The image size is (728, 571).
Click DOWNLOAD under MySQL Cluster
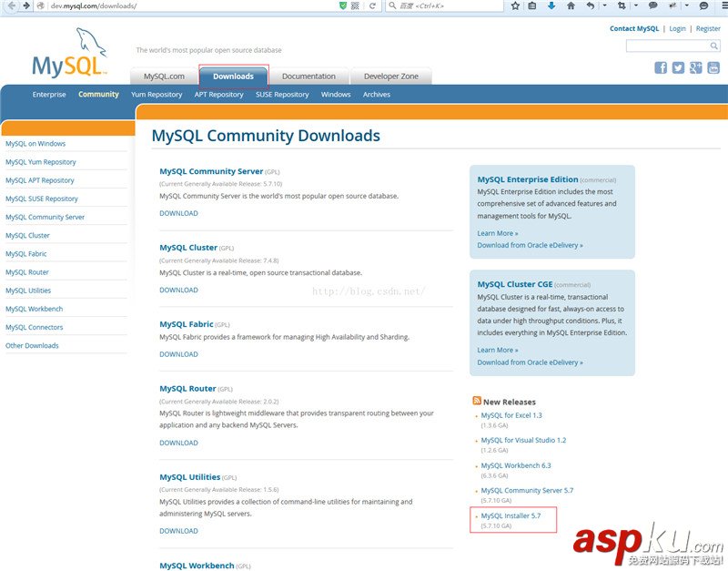pyautogui.click(x=178, y=290)
